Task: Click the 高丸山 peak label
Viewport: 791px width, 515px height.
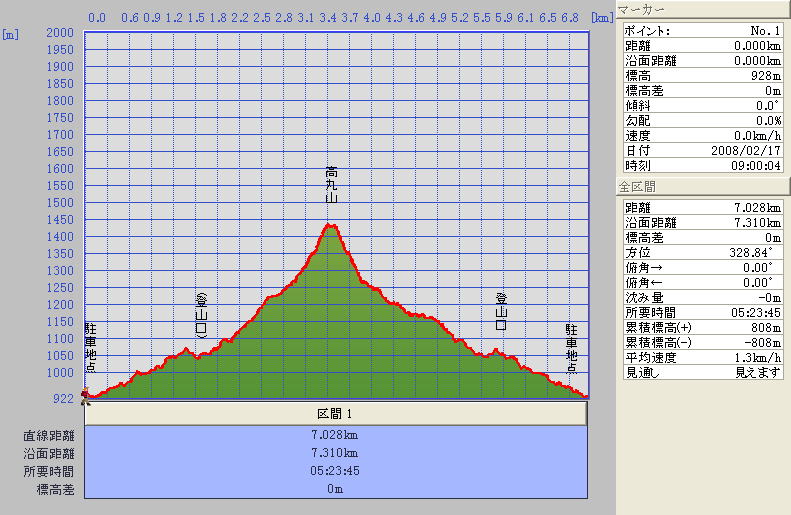Action: click(x=331, y=185)
